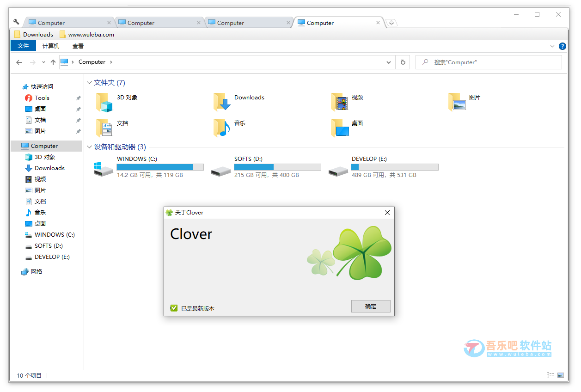The width and height of the screenshot is (581, 392).
Task: Collapse the 设备和驱动器 (3) group
Action: click(89, 147)
